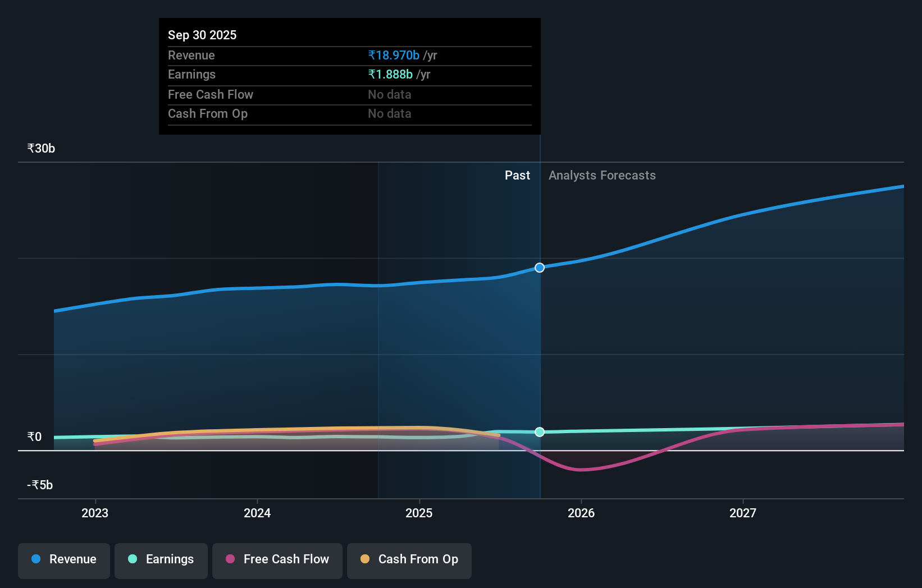
Task: Click the 2027 x-axis label
Action: point(743,513)
